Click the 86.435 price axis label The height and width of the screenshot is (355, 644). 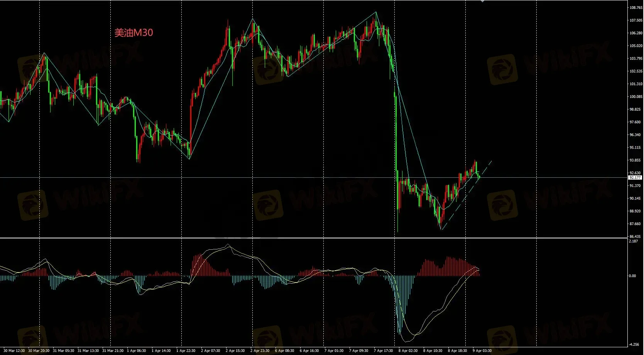click(636, 237)
